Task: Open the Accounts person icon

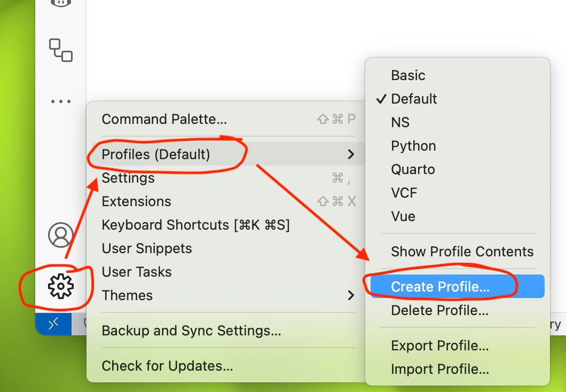Action: point(61,235)
